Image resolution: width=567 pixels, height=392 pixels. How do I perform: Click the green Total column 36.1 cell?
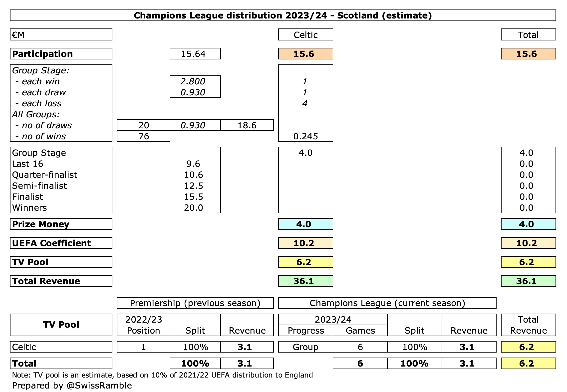click(528, 281)
